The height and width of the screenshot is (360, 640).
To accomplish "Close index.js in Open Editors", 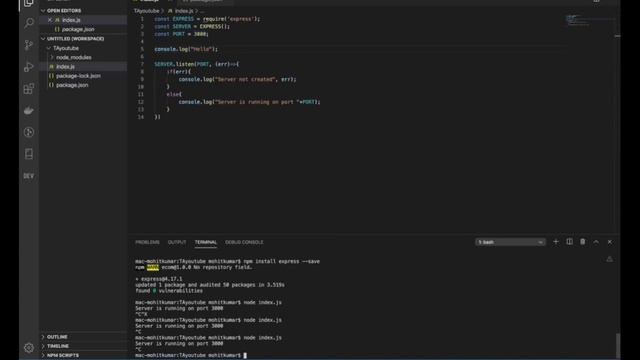I will point(50,20).
